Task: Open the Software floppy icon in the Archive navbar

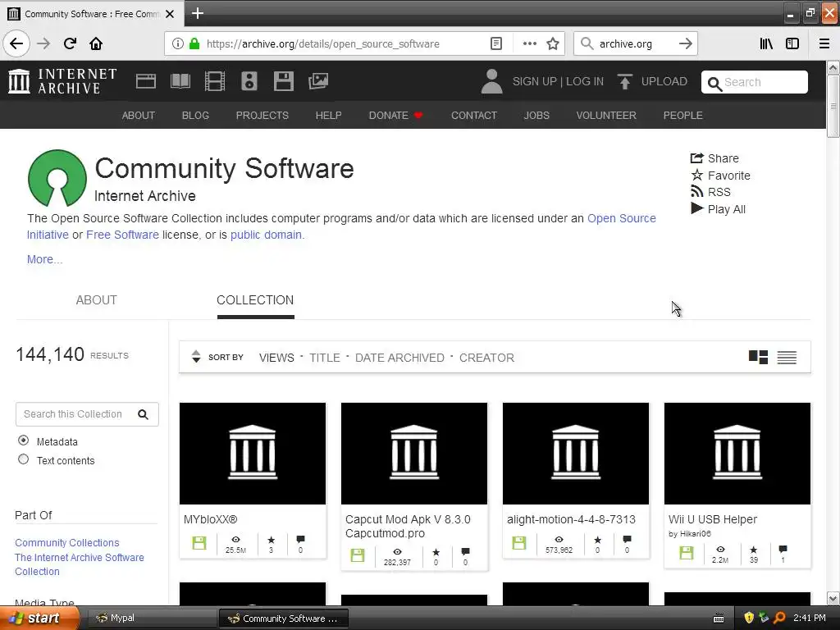Action: pyautogui.click(x=283, y=81)
